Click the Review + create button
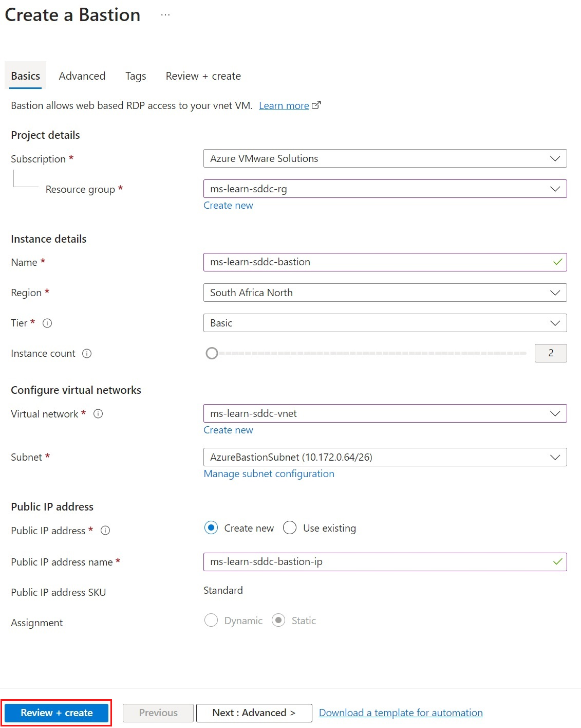 point(57,713)
